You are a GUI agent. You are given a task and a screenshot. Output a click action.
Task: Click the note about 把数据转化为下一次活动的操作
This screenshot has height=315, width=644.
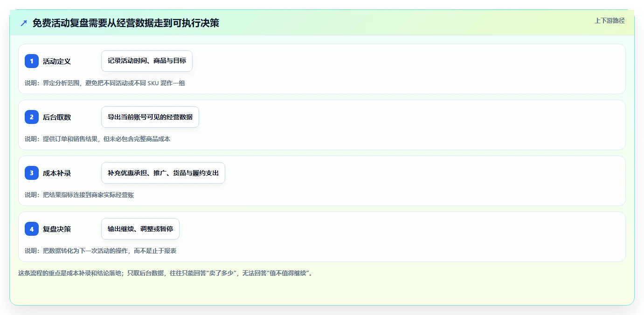(100, 251)
